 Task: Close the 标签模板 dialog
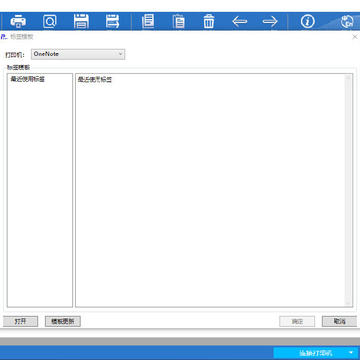point(355,37)
